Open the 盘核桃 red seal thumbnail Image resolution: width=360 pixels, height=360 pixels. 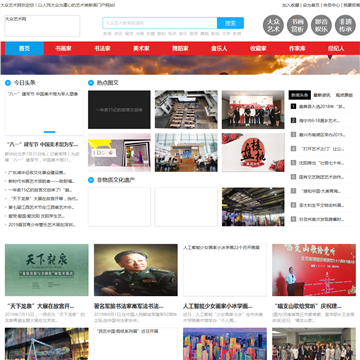pos(253,153)
